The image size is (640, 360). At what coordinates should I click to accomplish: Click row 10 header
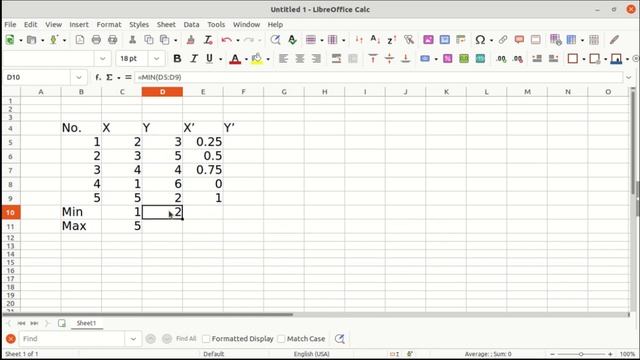pyautogui.click(x=11, y=212)
